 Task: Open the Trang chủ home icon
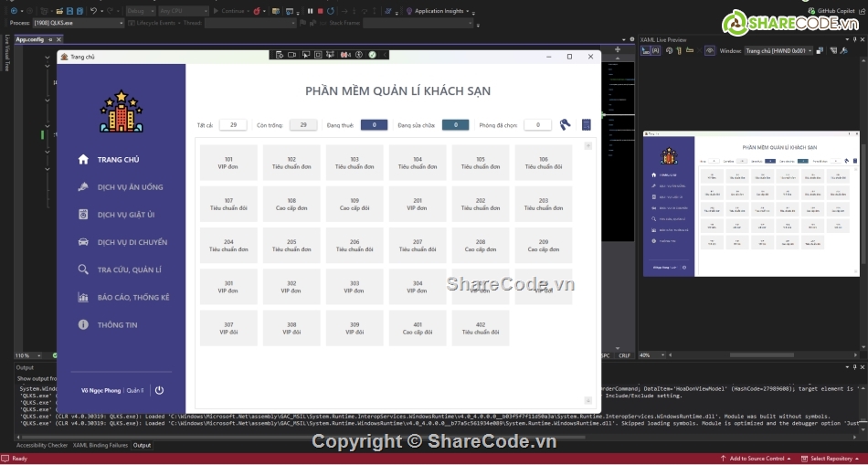84,159
